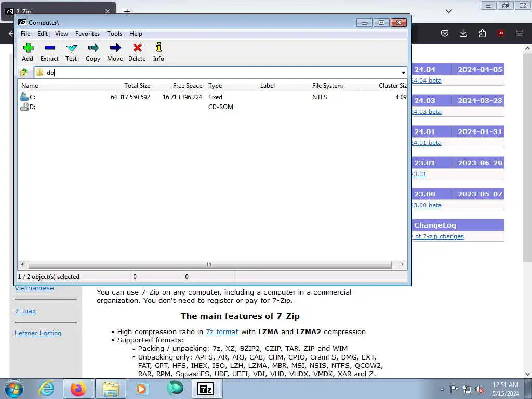
Task: Click the horizontal scrollbar thumb
Action: coord(209,264)
